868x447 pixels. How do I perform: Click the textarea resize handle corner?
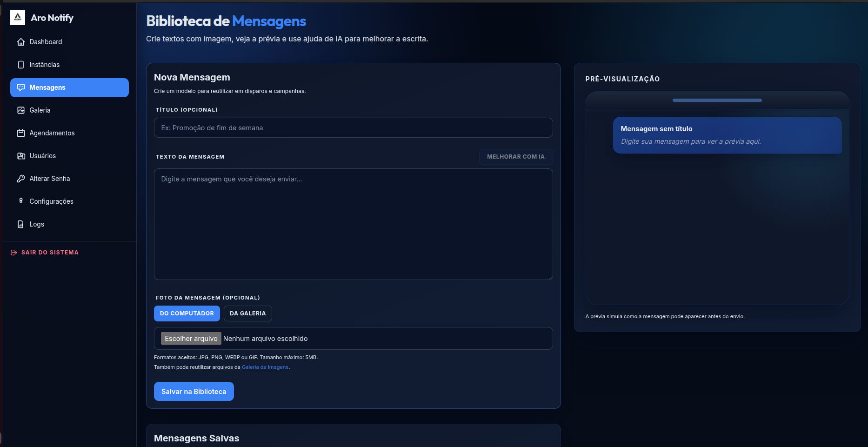click(x=550, y=277)
